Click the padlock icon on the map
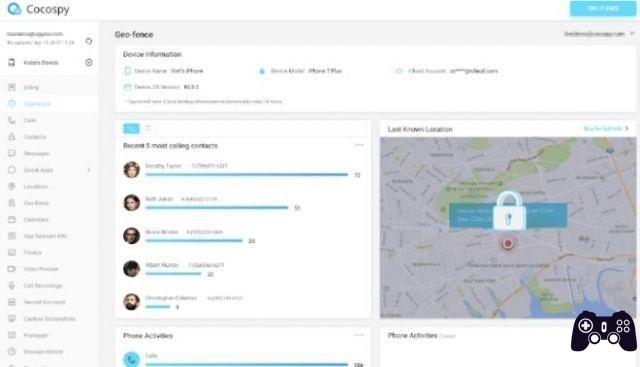This screenshot has height=367, width=640. 508,211
